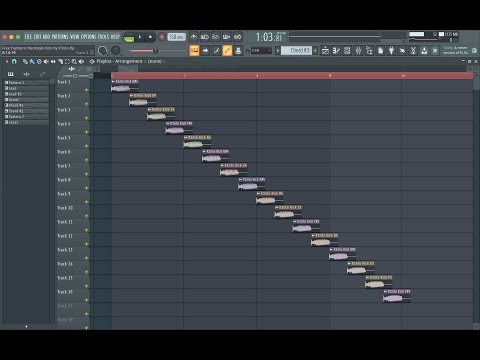
Task: Toggle the metronome icon
Action: [194, 37]
